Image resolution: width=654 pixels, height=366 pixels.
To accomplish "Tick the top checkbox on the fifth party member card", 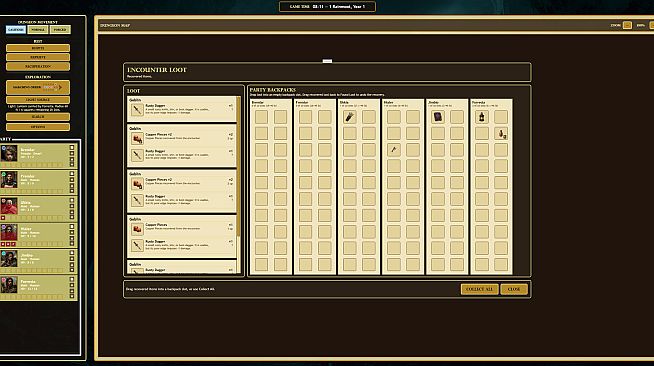I will click(72, 253).
